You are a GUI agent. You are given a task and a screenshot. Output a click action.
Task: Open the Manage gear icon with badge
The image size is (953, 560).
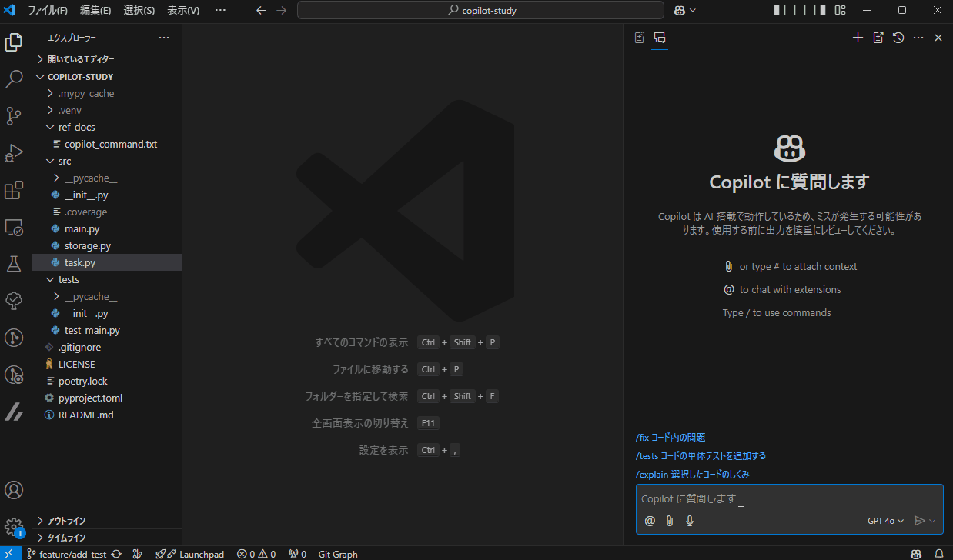pos(14,528)
